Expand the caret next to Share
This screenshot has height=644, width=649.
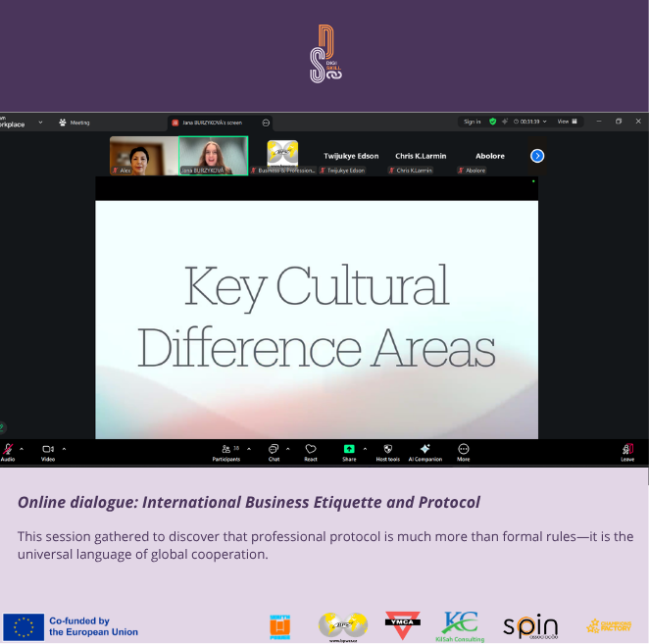pos(365,449)
